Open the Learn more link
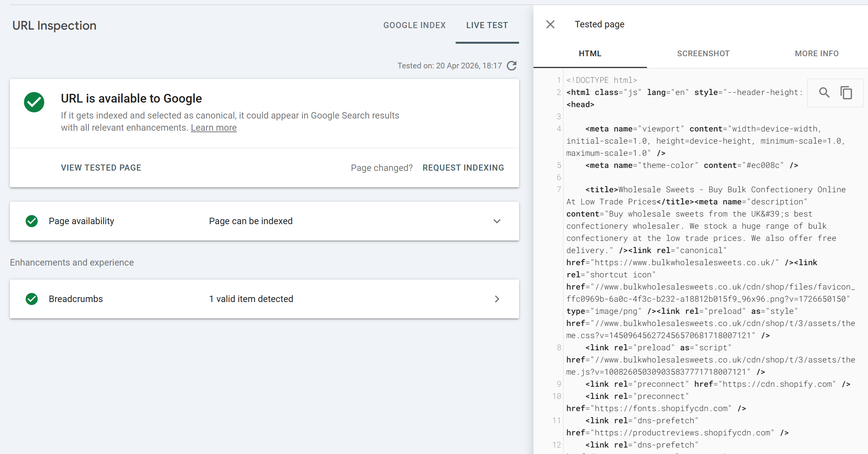 (x=213, y=128)
